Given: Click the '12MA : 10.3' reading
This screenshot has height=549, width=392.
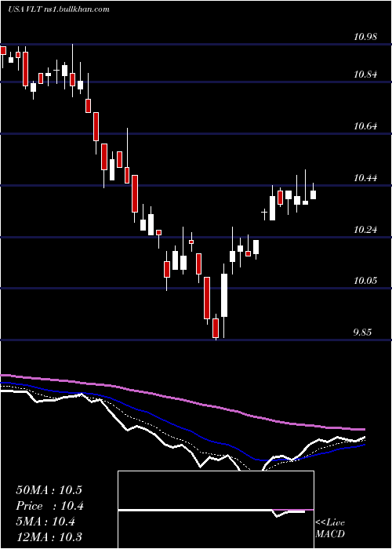Looking at the screenshot, I should pos(49,537).
